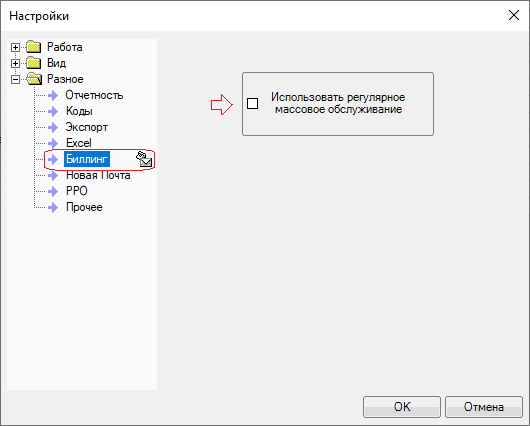
Task: Expand the Вид tree node
Action: click(x=15, y=63)
